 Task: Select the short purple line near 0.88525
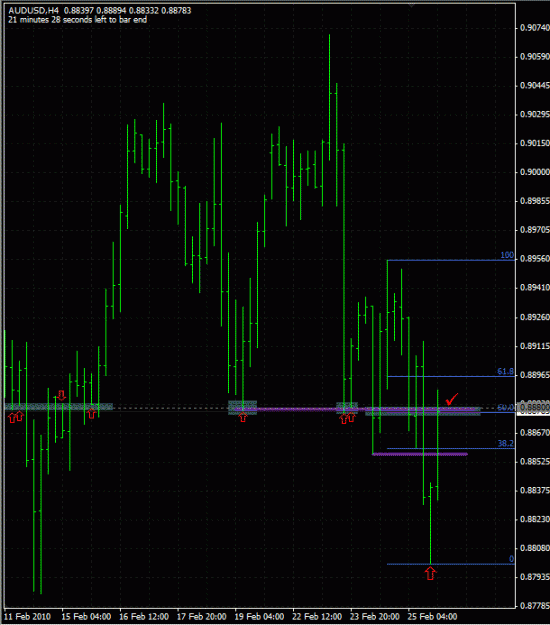pos(420,454)
